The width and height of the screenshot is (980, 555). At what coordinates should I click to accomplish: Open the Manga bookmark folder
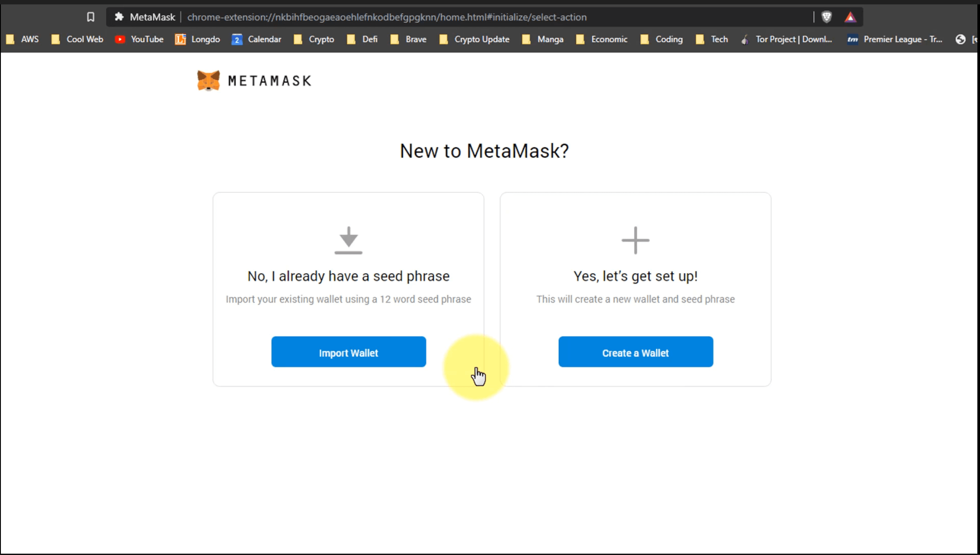point(543,40)
